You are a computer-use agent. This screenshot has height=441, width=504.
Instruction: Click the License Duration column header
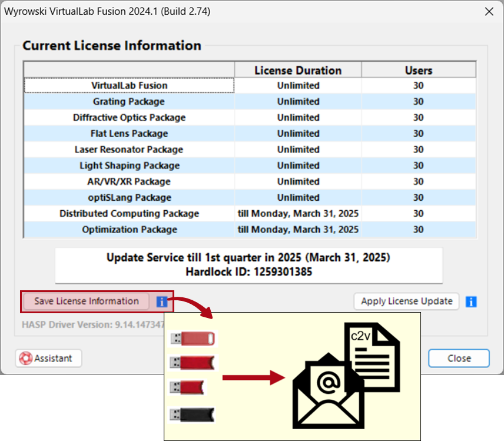pos(298,70)
